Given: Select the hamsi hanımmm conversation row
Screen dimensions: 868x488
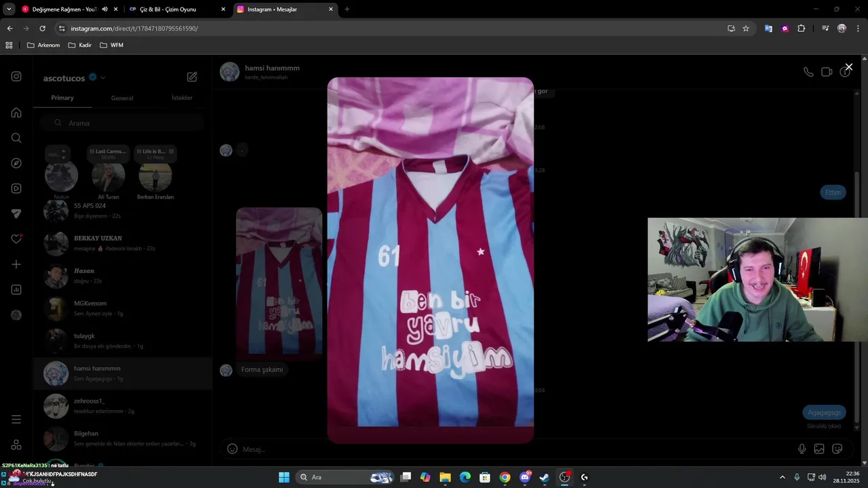Looking at the screenshot, I should 123,373.
